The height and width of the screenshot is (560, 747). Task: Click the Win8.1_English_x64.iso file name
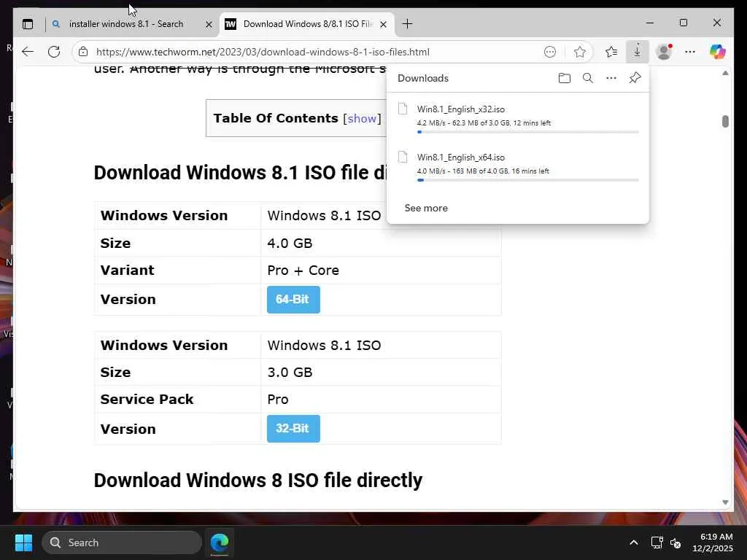tap(461, 157)
